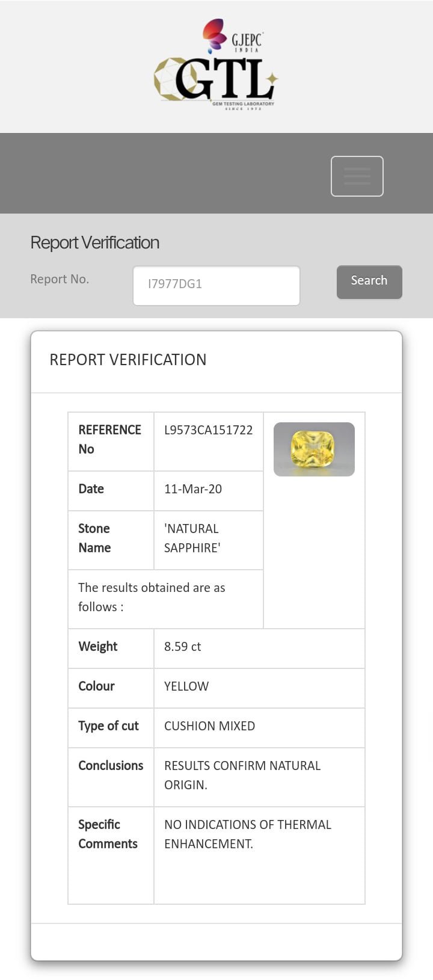Click the 'NATURAL SAPPHIRE' stone name value

click(192, 538)
